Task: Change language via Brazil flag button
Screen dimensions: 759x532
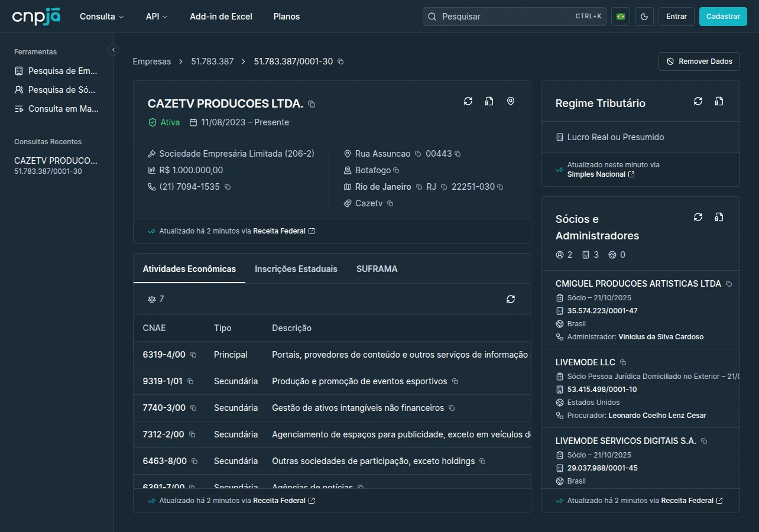Action: [x=621, y=17]
